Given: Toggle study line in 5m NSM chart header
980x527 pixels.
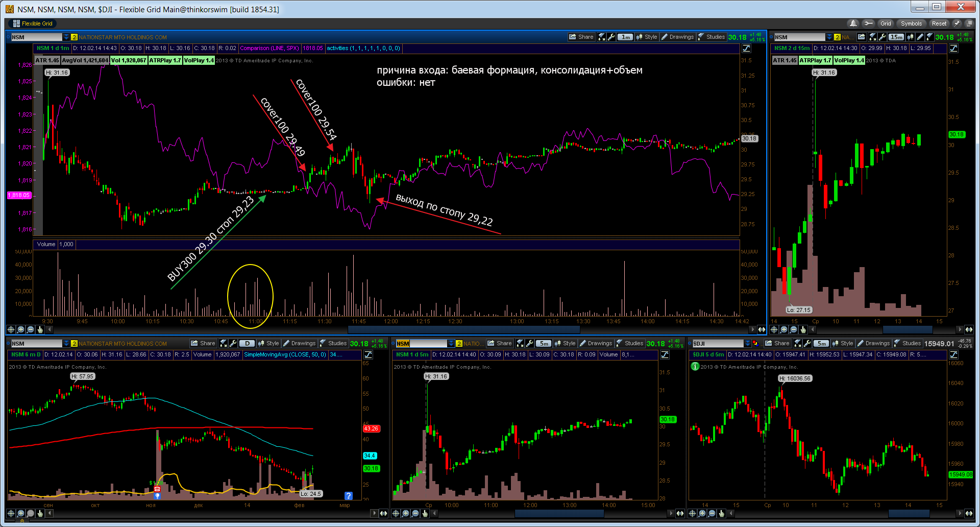Looking at the screenshot, I should tap(665, 355).
